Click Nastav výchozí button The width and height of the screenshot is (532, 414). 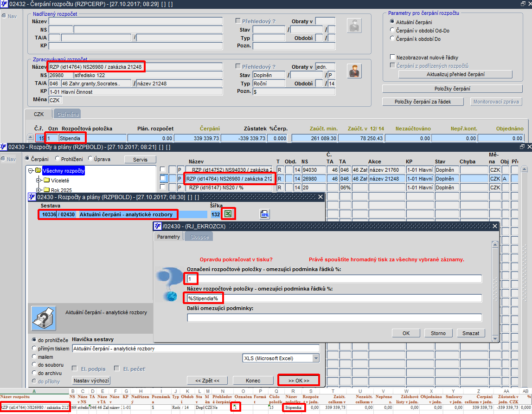(x=91, y=381)
